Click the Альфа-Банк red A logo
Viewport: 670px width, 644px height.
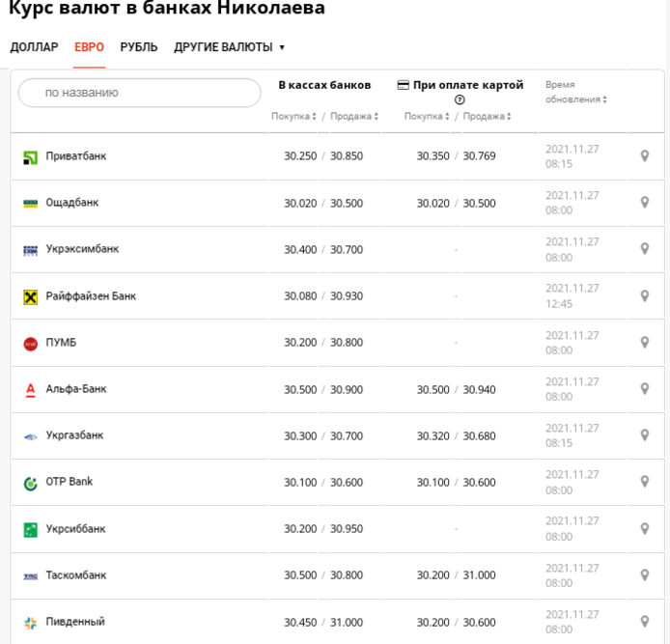[30, 390]
